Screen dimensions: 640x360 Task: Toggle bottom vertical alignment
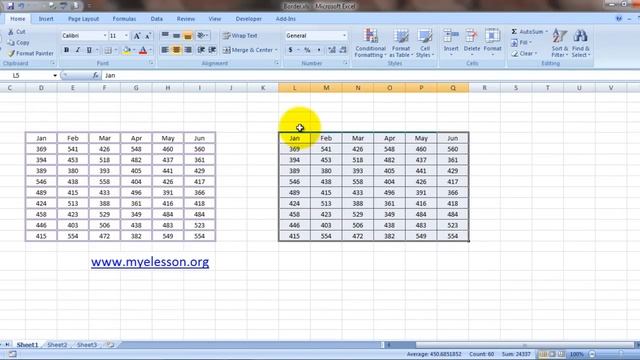click(188, 36)
